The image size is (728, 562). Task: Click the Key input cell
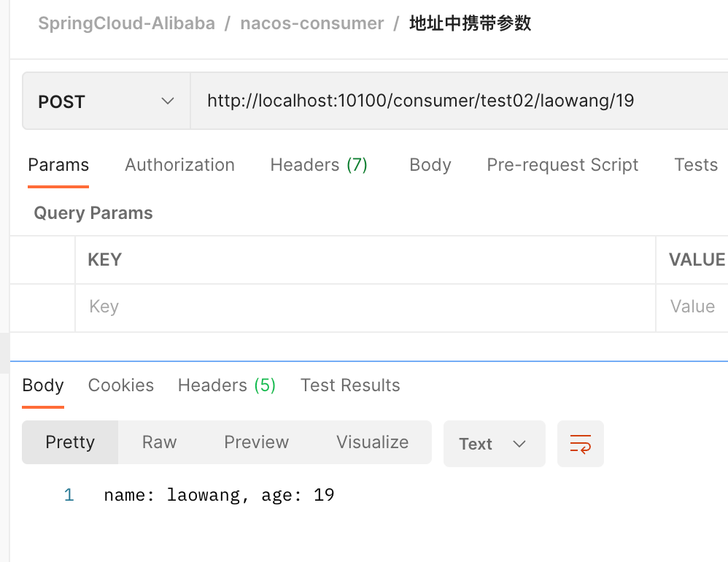pos(365,307)
